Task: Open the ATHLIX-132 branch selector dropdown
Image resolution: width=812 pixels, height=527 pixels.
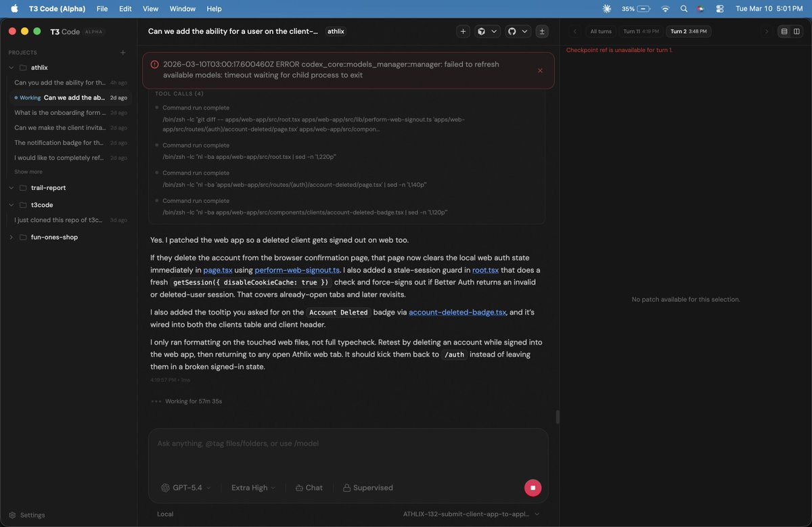Action: click(472, 514)
